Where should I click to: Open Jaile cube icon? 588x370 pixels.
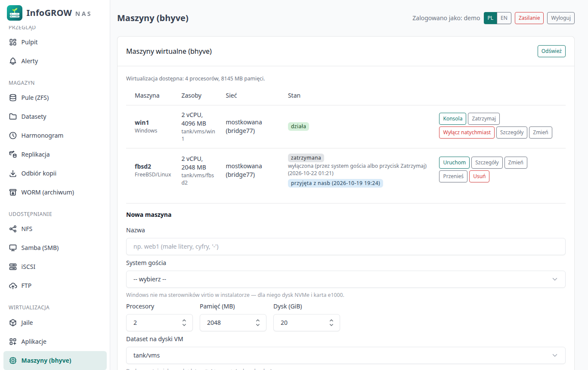pos(13,323)
